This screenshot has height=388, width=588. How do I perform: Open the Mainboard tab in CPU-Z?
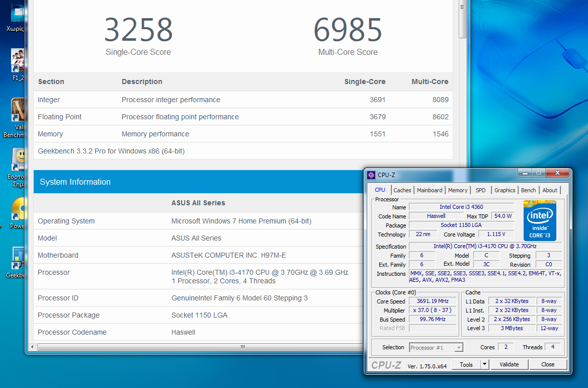click(430, 190)
